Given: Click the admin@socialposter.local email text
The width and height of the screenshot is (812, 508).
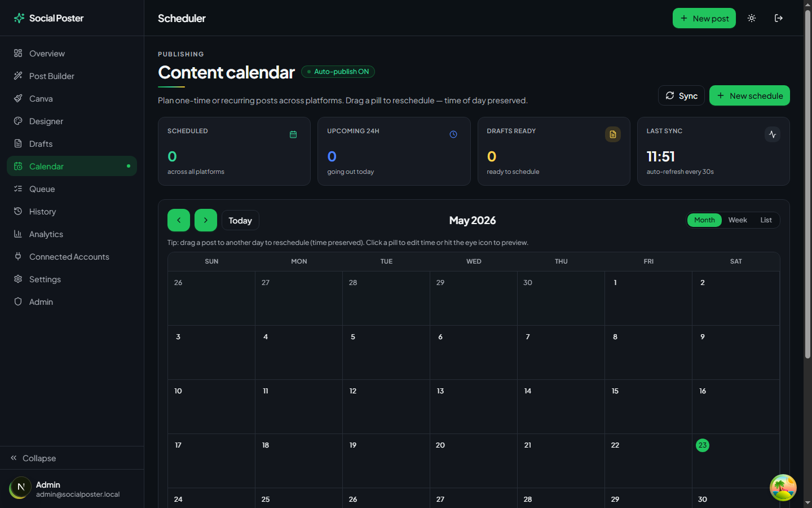Looking at the screenshot, I should point(78,494).
